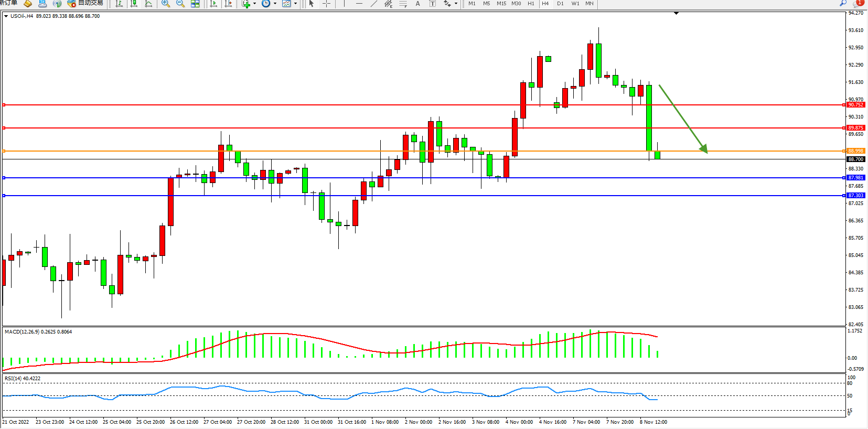Pick the Draw Horizontal Line tool
Image resolution: width=868 pixels, height=429 pixels.
359,4
